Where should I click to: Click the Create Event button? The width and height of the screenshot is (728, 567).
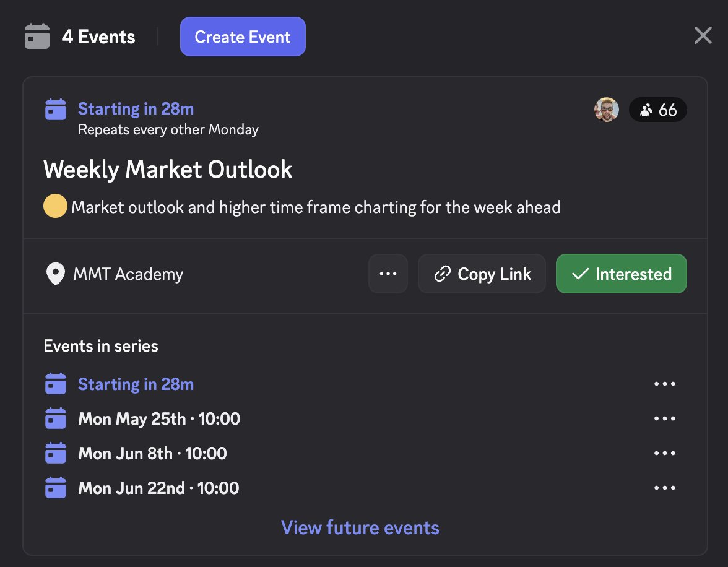pyautogui.click(x=243, y=37)
